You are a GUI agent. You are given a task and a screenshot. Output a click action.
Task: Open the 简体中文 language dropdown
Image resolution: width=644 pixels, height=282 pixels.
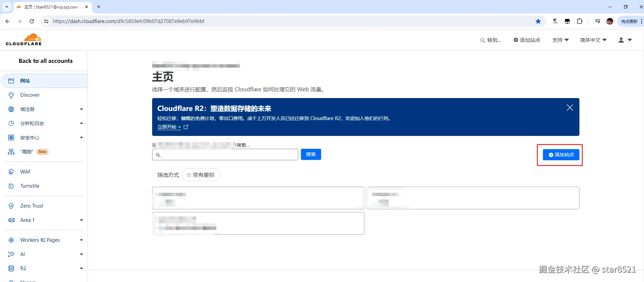click(x=593, y=40)
